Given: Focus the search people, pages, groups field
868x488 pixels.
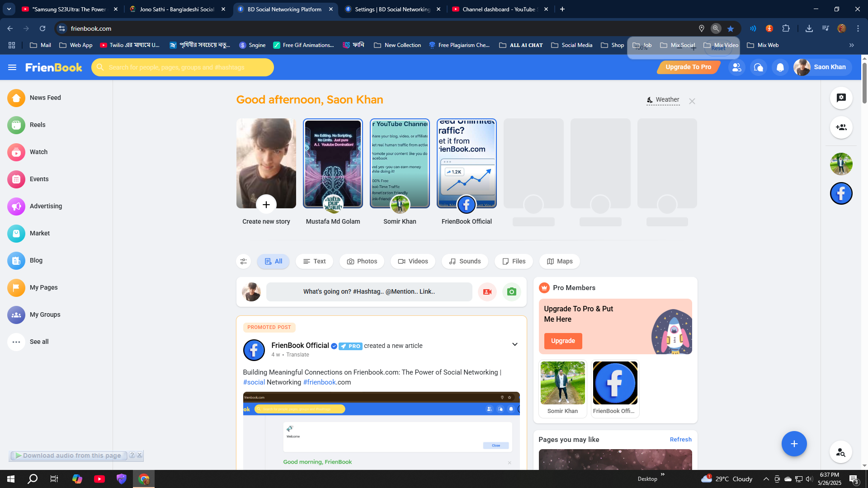Looking at the screenshot, I should click(x=183, y=67).
